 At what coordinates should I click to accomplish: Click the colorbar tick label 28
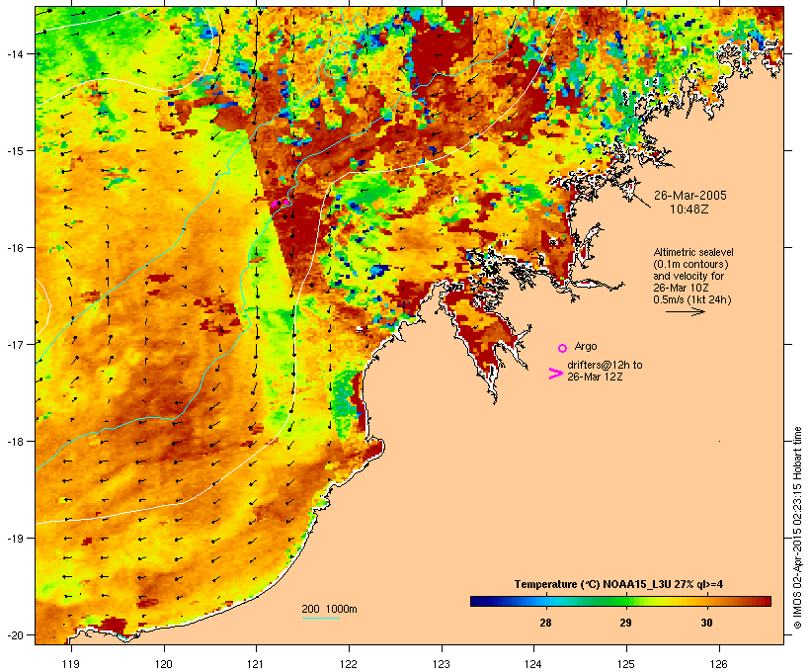(x=545, y=623)
